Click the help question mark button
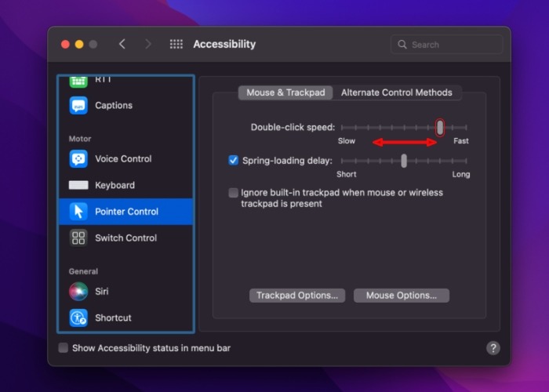 [x=493, y=348]
